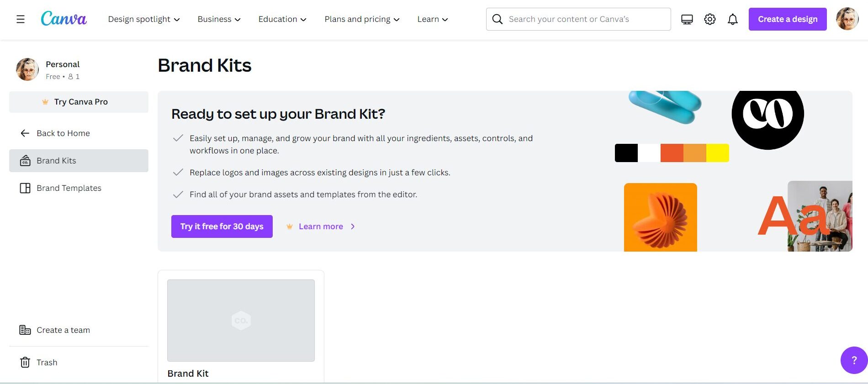The width and height of the screenshot is (868, 384).
Task: Click the orange swatch in palette
Action: click(x=694, y=153)
